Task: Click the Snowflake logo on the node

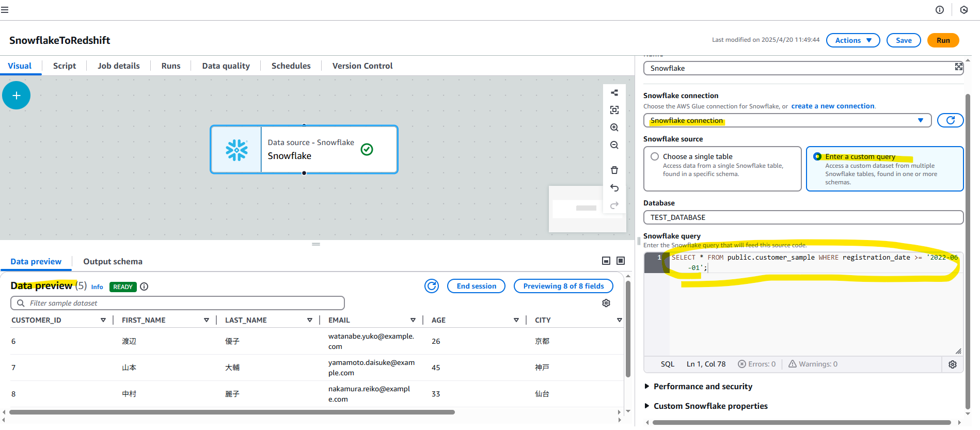Action: [x=236, y=150]
